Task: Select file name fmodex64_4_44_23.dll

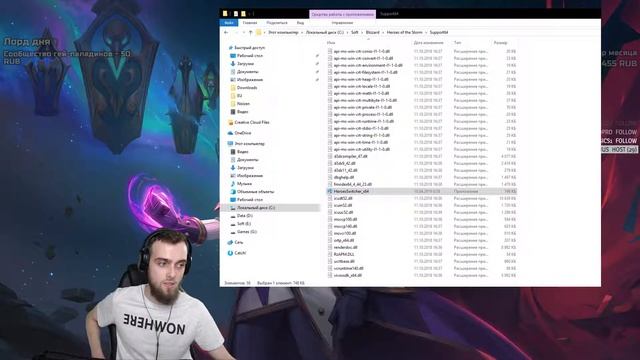Action: (x=353, y=184)
